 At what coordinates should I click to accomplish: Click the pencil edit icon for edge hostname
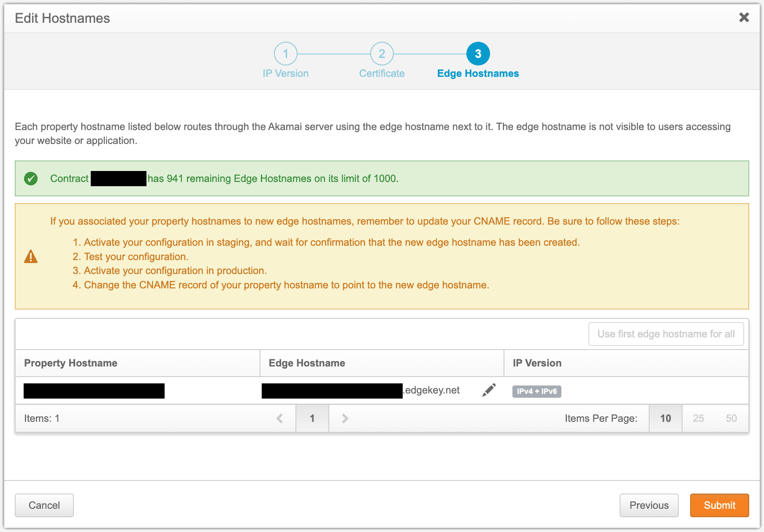click(x=489, y=390)
